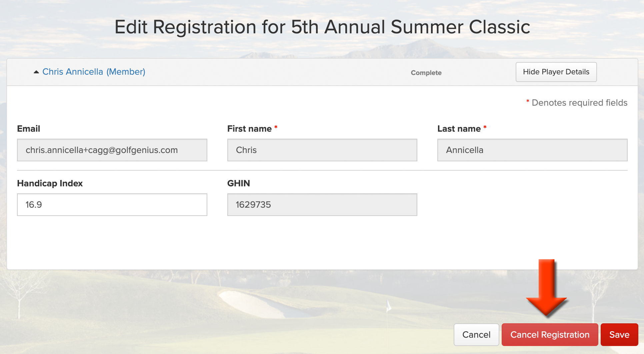The height and width of the screenshot is (354, 644).
Task: Click the Hide Player Details button
Action: pos(556,72)
